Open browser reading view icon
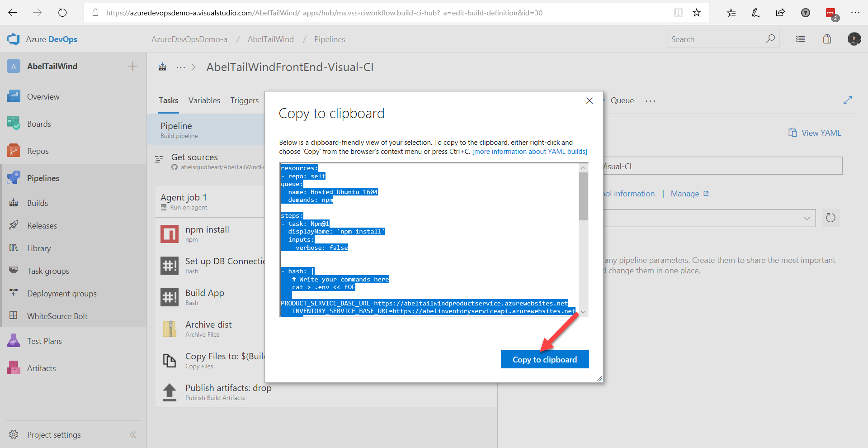This screenshot has width=868, height=448. tap(679, 13)
